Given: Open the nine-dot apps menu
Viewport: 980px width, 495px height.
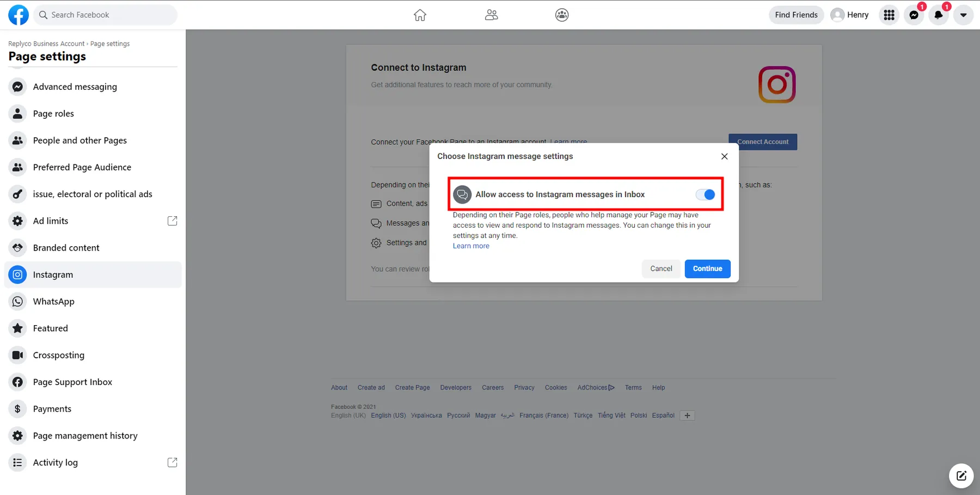Looking at the screenshot, I should 889,15.
